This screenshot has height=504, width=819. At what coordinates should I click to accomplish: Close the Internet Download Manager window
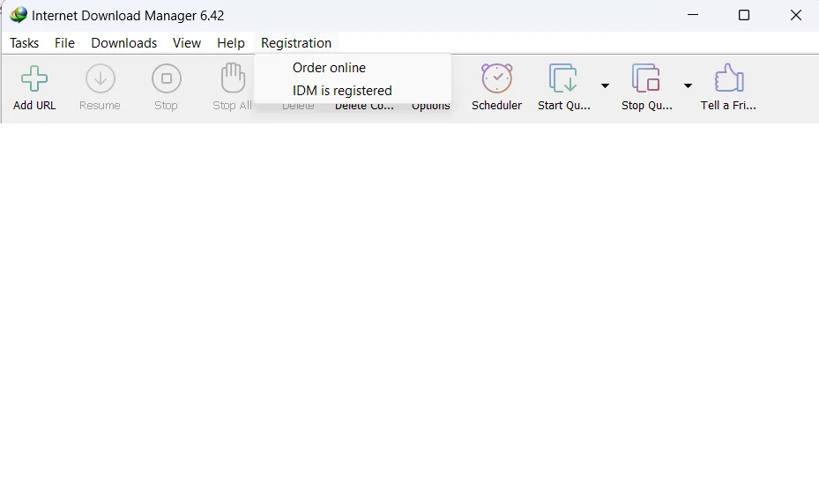tap(796, 15)
